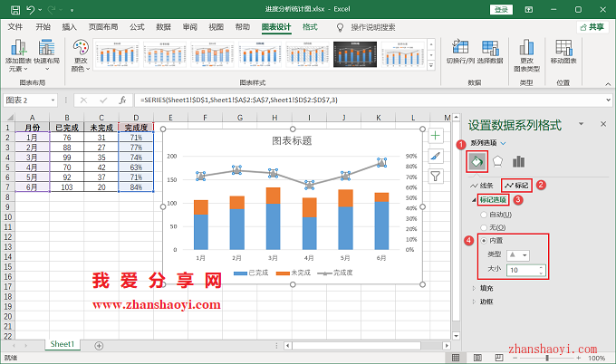Image resolution: width=616 pixels, height=364 pixels.
Task: Open the File tab
Action: (x=14, y=26)
